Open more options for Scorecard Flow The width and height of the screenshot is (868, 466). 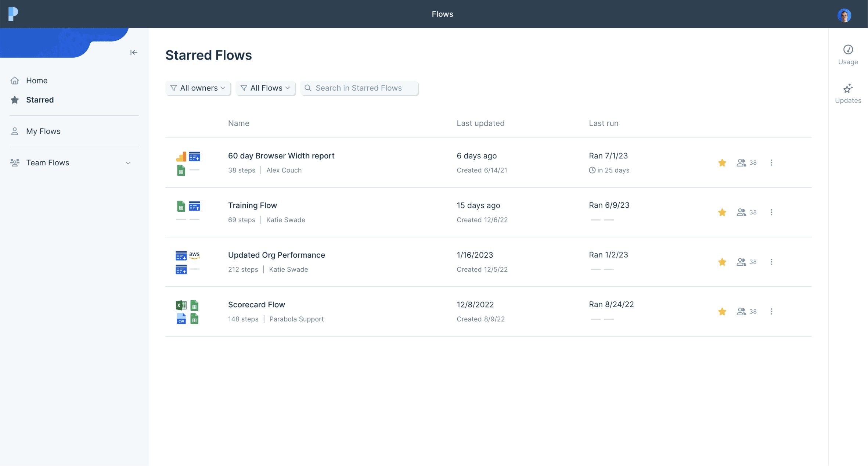tap(771, 312)
